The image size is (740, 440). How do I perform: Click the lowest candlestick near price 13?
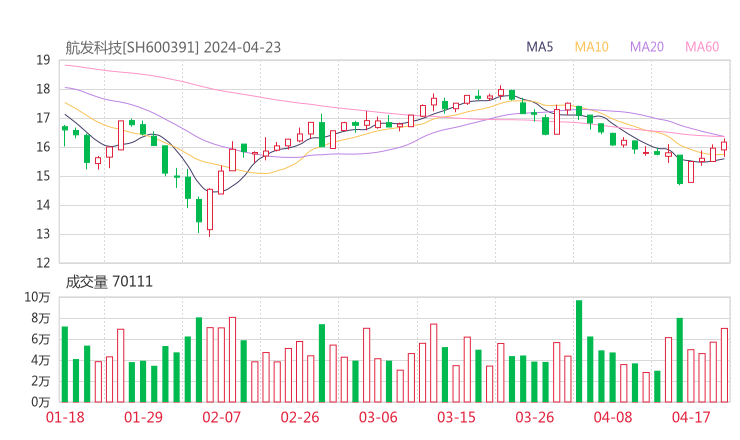pyautogui.click(x=210, y=210)
